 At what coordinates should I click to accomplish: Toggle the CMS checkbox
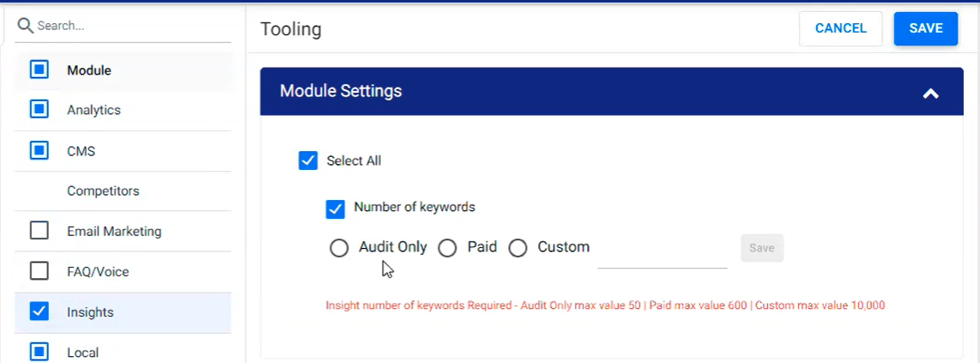39,150
